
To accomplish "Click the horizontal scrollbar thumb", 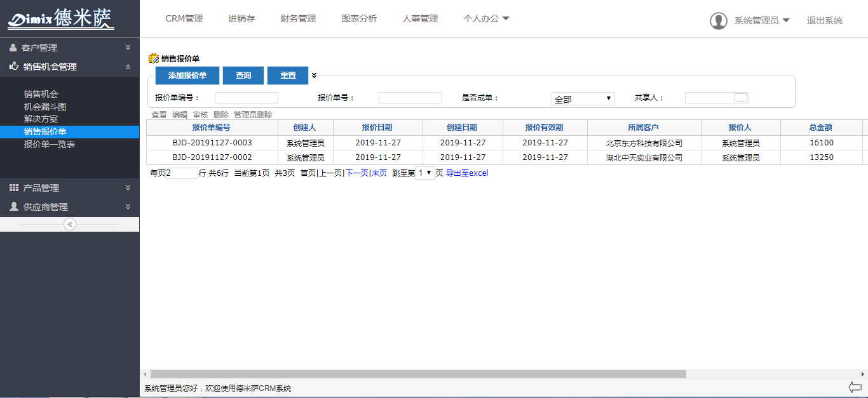I will [417, 375].
